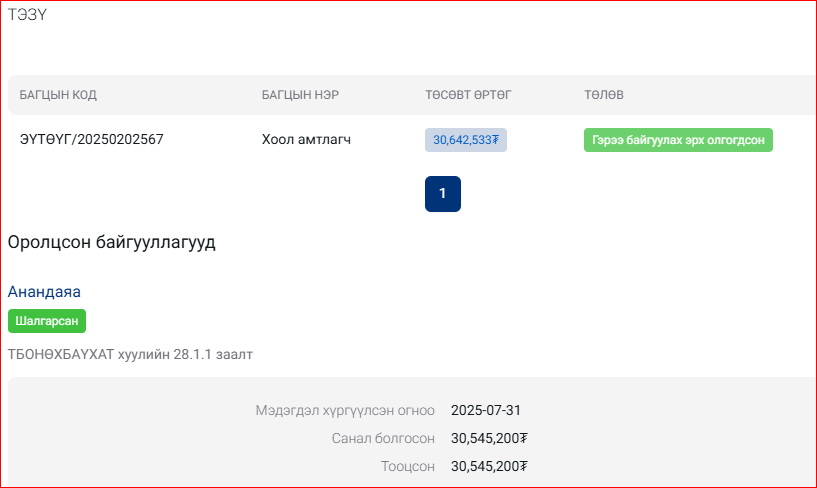This screenshot has width=817, height=488.
Task: Click page 1 pagination button
Action: coord(442,194)
